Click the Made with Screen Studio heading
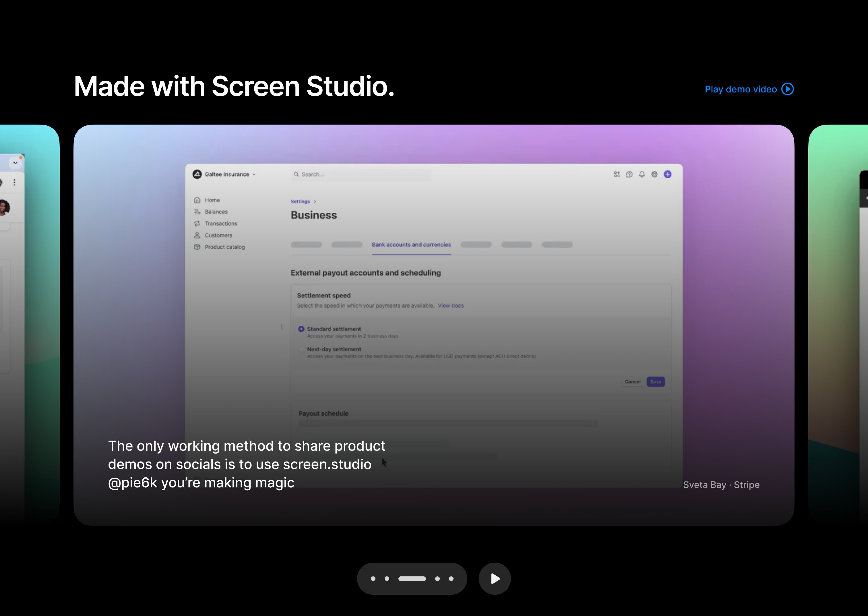868x616 pixels. (x=234, y=86)
